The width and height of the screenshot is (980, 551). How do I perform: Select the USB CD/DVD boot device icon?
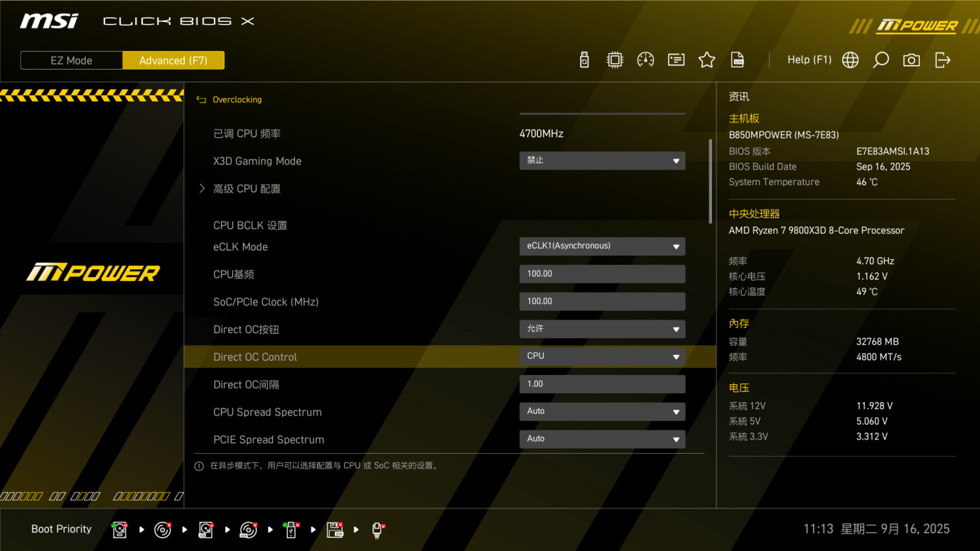coord(248,530)
